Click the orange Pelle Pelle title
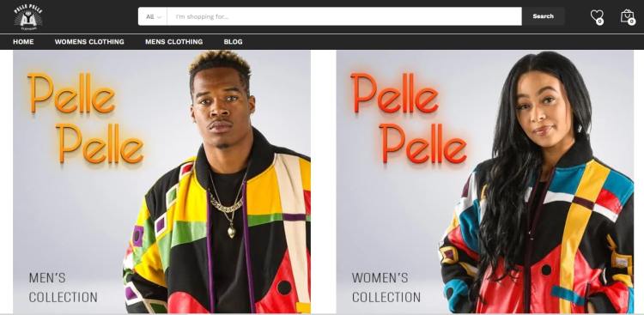Viewport: 644px width, 315px height. (x=86, y=118)
